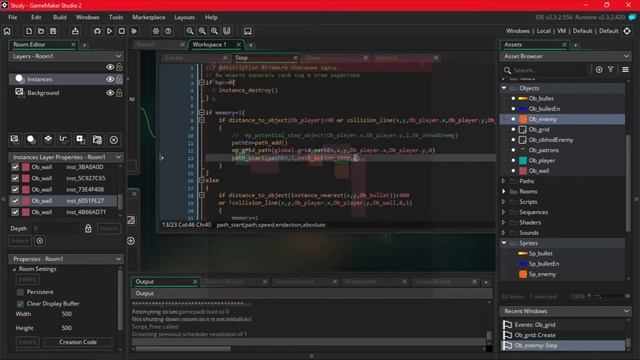Create new instance layer
The width and height of the screenshot is (640, 360).
(31, 140)
